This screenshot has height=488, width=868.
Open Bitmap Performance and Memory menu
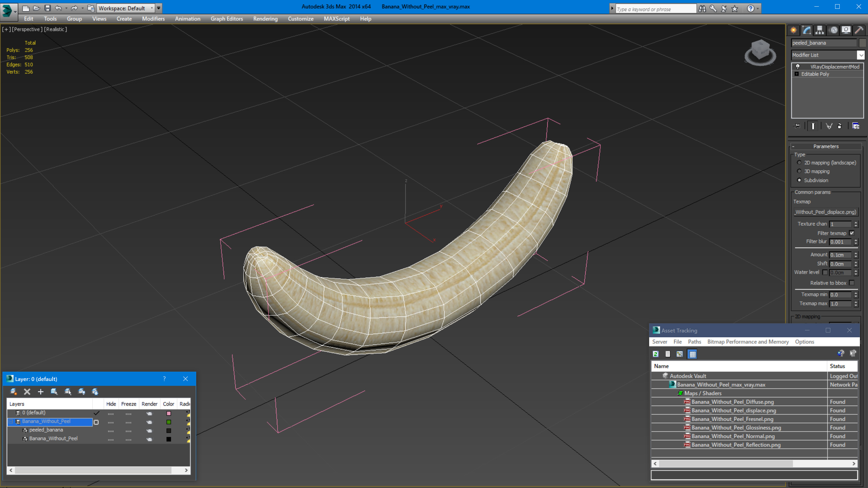pyautogui.click(x=748, y=342)
